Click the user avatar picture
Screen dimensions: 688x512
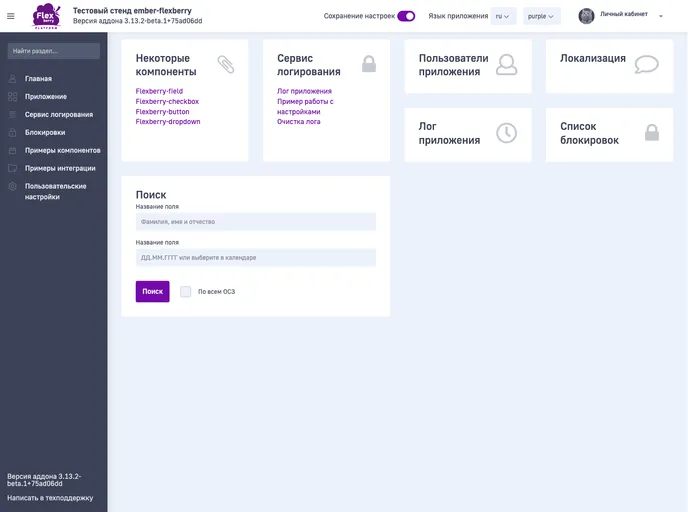pyautogui.click(x=586, y=16)
